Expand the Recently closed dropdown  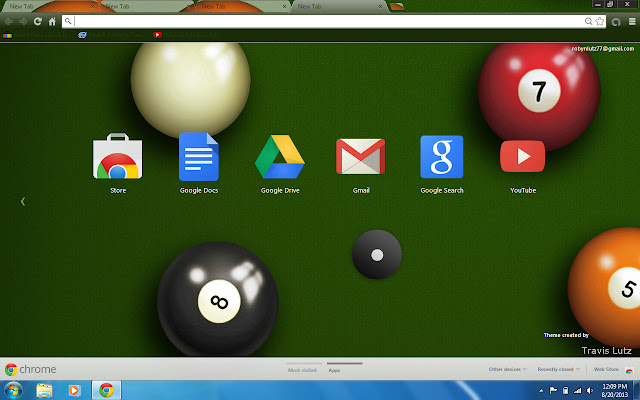click(x=558, y=369)
